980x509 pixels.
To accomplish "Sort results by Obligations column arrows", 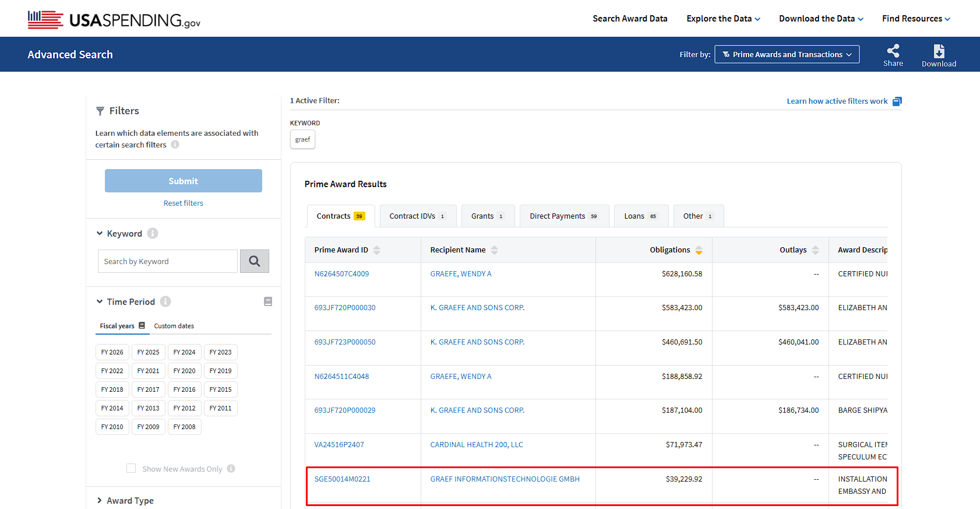I will pos(699,250).
